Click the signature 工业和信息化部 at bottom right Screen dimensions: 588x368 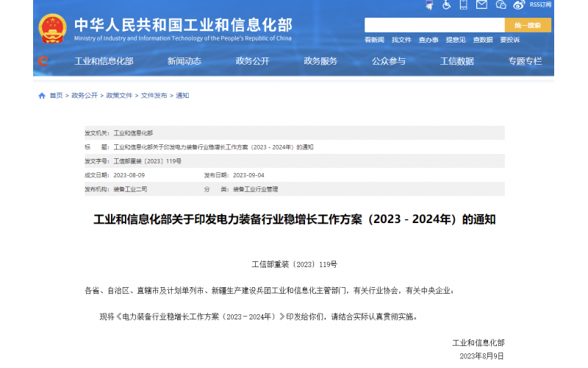pos(478,343)
